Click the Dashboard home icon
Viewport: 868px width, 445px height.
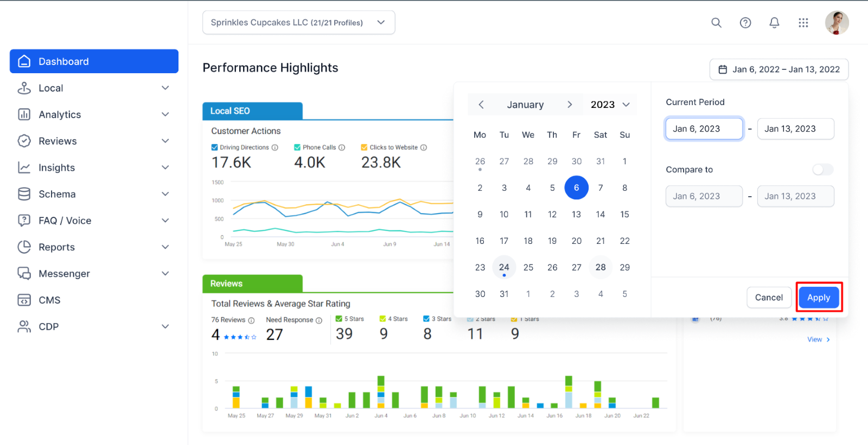tap(24, 61)
